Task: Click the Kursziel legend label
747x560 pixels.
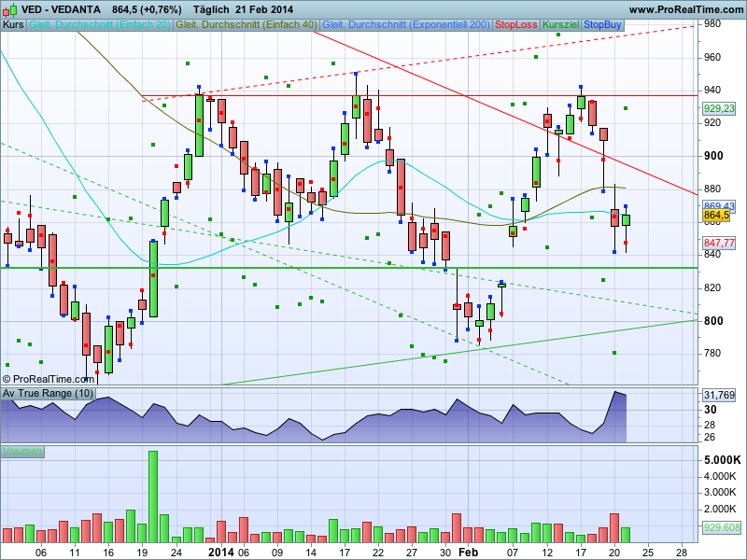Action: click(x=561, y=25)
